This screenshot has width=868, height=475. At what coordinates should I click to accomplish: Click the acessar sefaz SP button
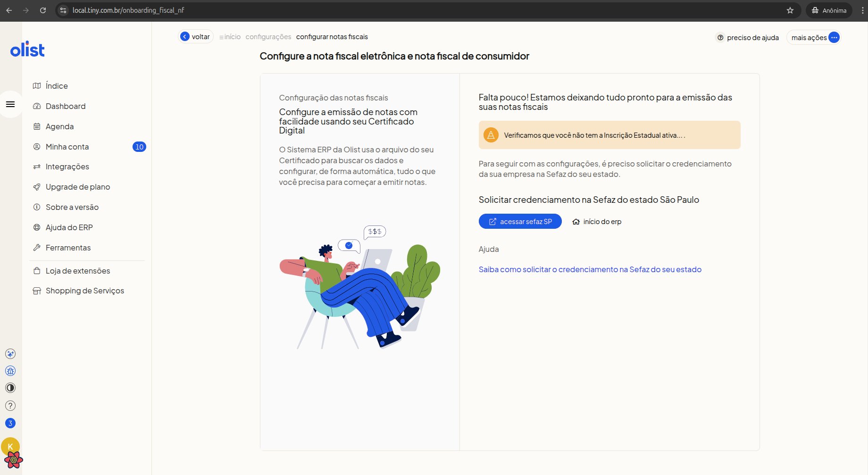pyautogui.click(x=520, y=221)
